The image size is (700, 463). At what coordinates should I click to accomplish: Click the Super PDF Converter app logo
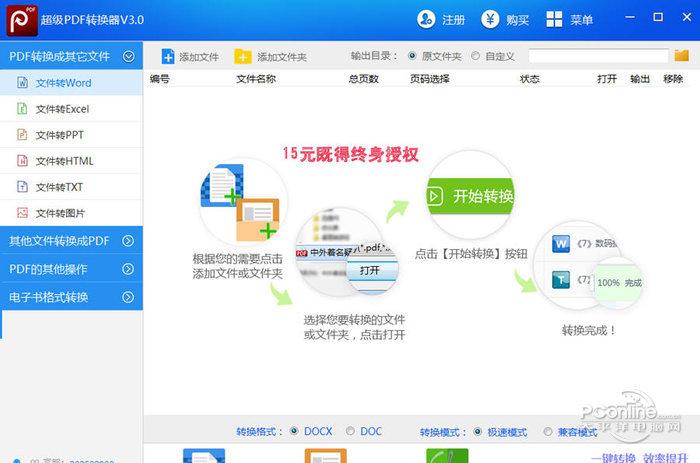[22, 20]
